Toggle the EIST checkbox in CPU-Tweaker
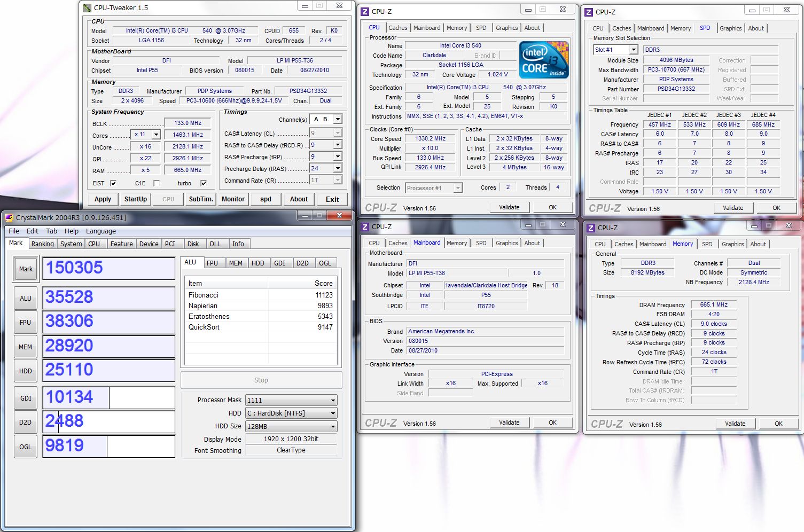Viewport: 804px width, 532px height. click(113, 183)
